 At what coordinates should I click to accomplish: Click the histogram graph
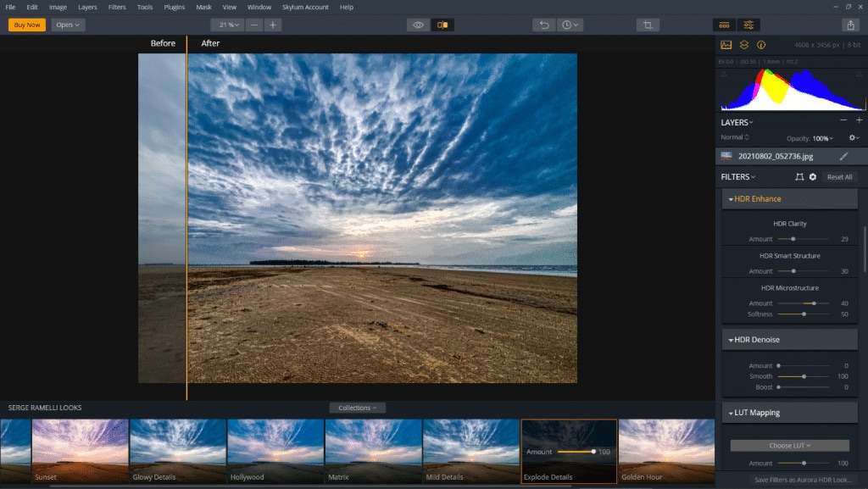793,90
